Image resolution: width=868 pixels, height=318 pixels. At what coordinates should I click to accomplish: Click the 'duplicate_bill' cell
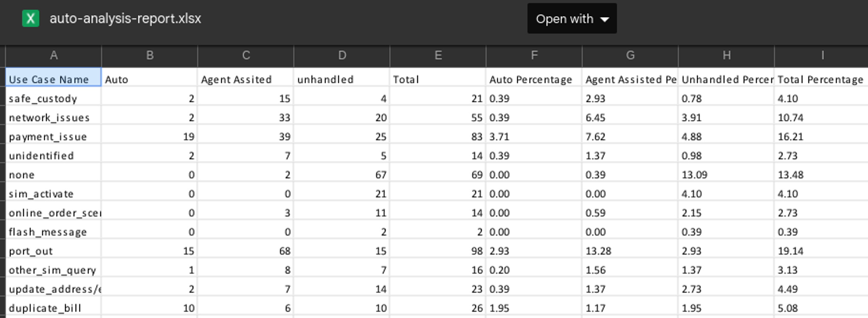[53, 308]
